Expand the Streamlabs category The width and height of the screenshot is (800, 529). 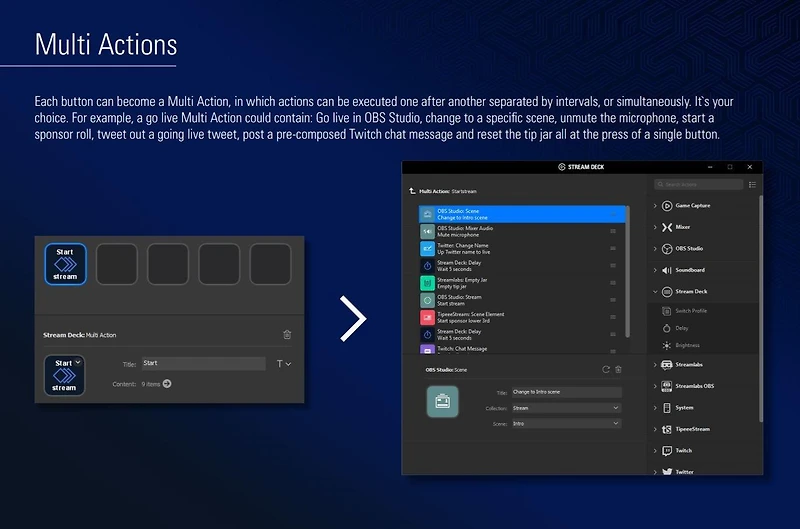click(655, 365)
